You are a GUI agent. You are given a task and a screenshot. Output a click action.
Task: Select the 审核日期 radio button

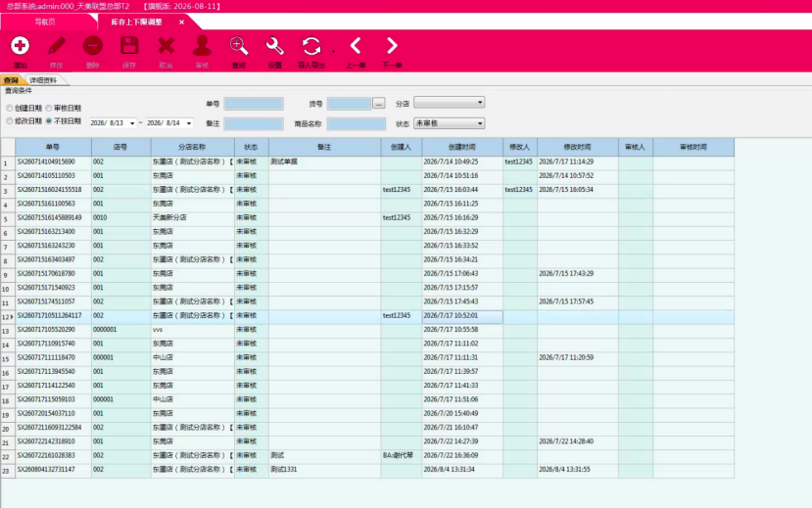coord(49,108)
